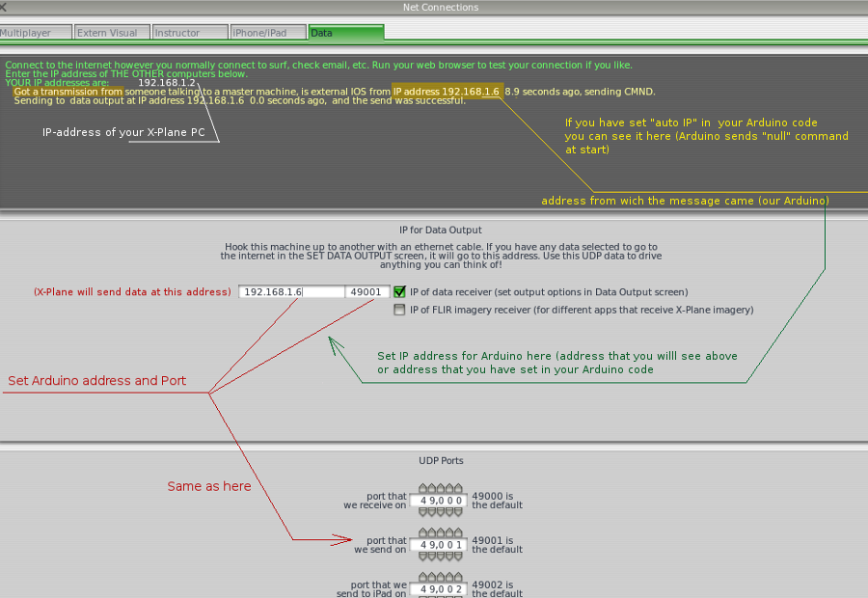Increase thousands digit of iPad send port

point(432,577)
